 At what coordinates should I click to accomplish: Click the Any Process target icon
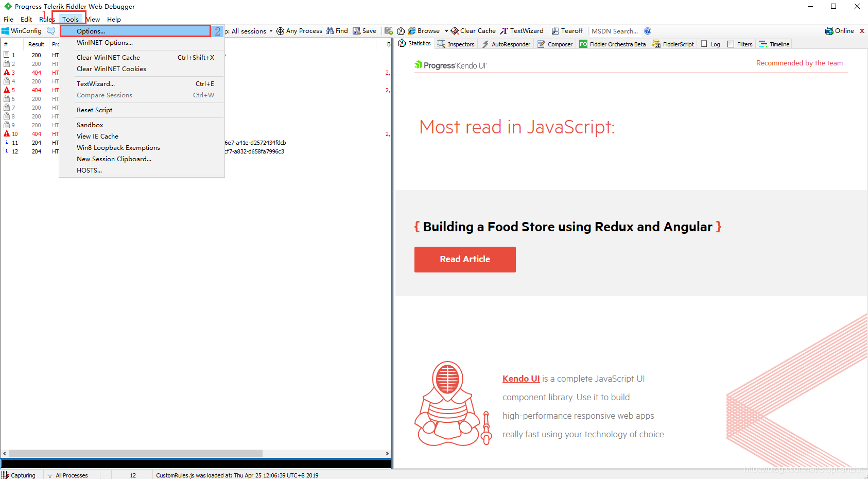(x=280, y=31)
